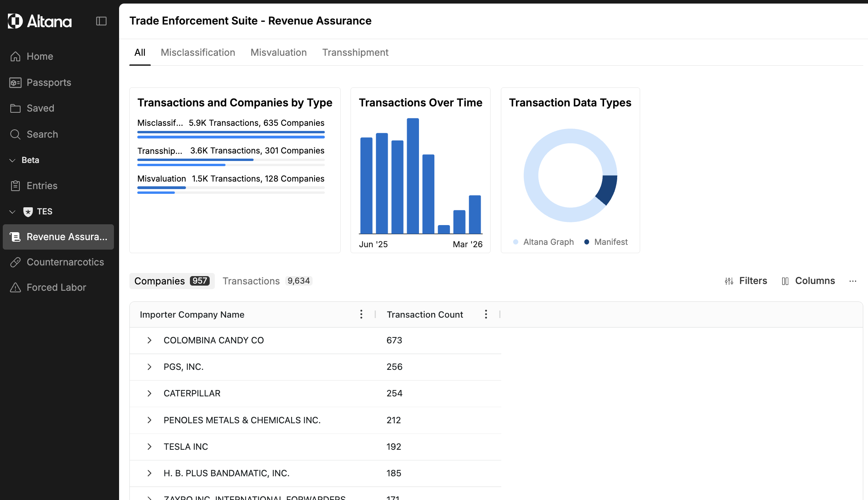Expand the PGS, INC. row
This screenshot has height=500, width=868.
[149, 367]
